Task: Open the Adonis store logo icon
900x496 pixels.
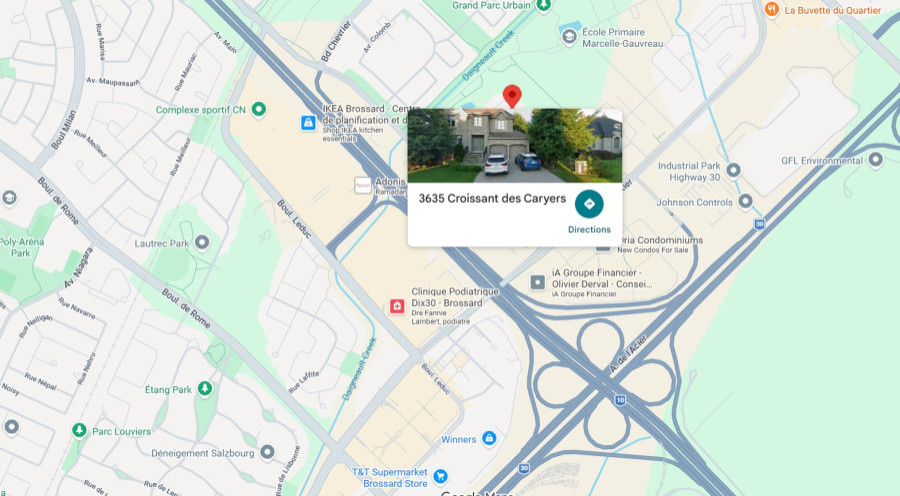Action: (363, 185)
